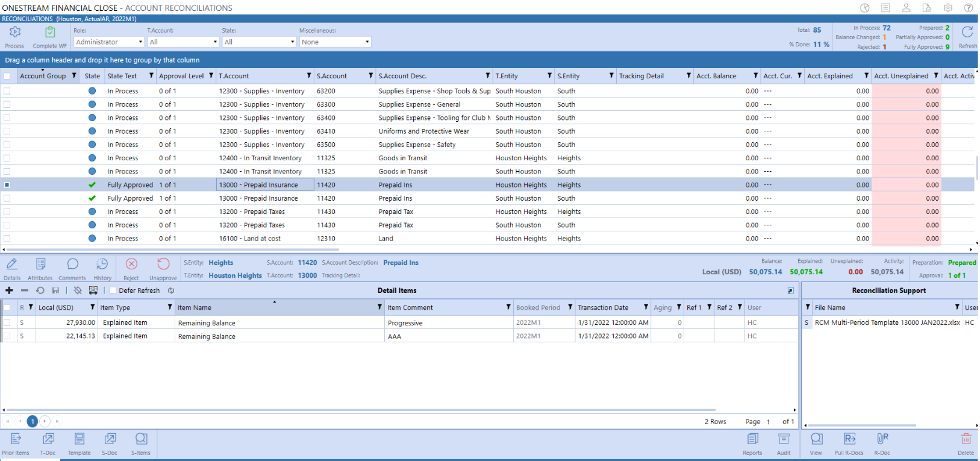Open the Template icon
This screenshot has width=980, height=461.
(80, 439)
